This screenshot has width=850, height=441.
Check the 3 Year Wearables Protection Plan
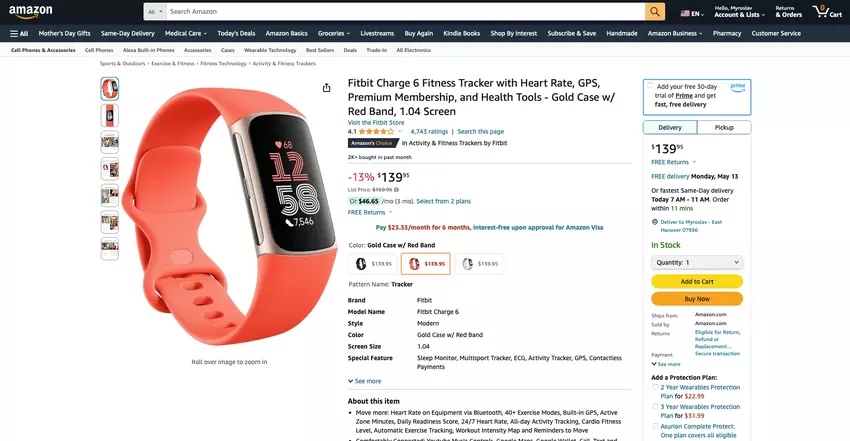[x=655, y=406]
